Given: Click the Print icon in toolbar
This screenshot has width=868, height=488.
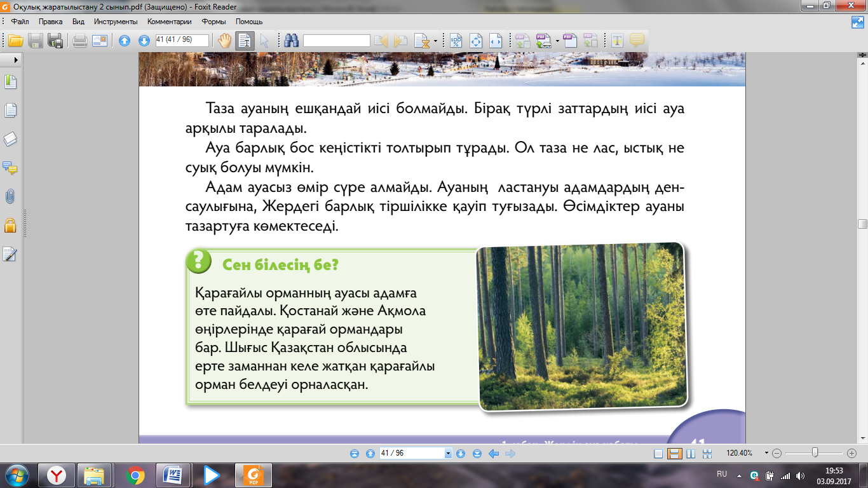Looking at the screenshot, I should pyautogui.click(x=79, y=41).
